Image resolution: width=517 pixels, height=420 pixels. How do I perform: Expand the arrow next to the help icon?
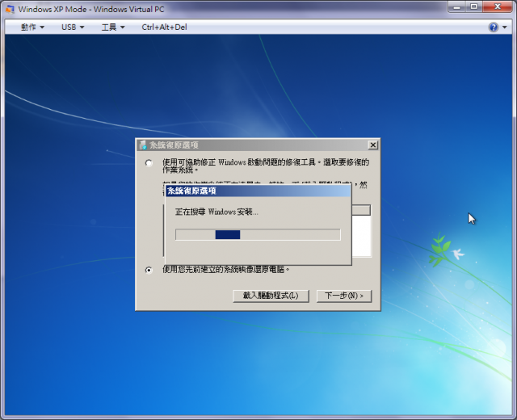pos(505,27)
